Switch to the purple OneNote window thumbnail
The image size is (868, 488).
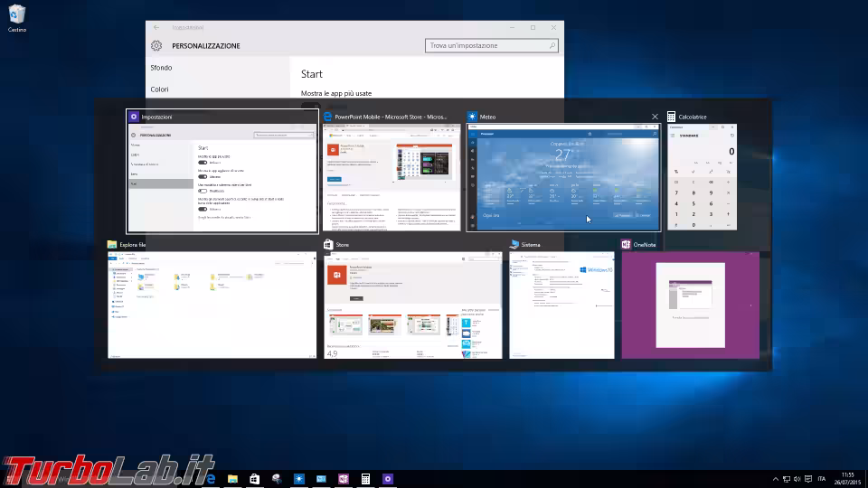[x=690, y=305]
